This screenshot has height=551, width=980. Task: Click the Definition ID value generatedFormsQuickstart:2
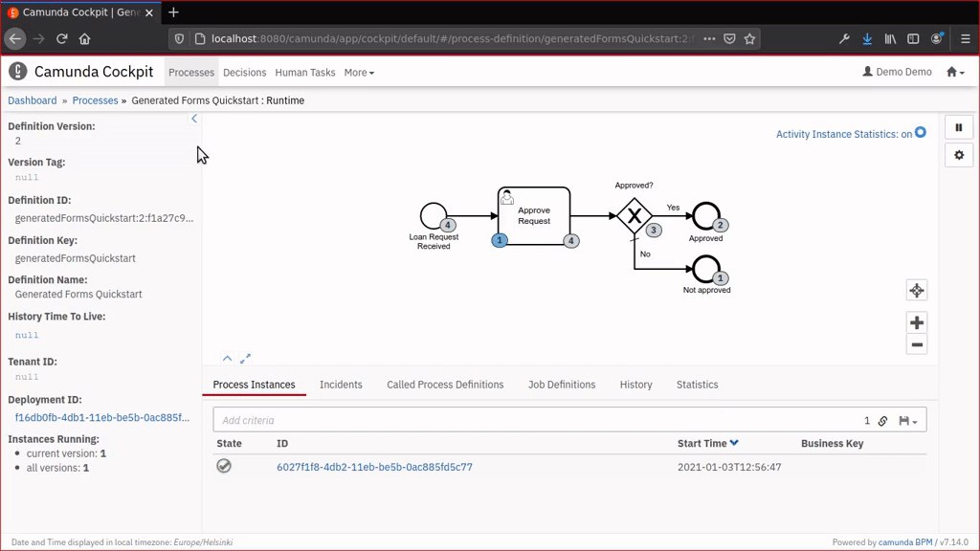pos(104,218)
